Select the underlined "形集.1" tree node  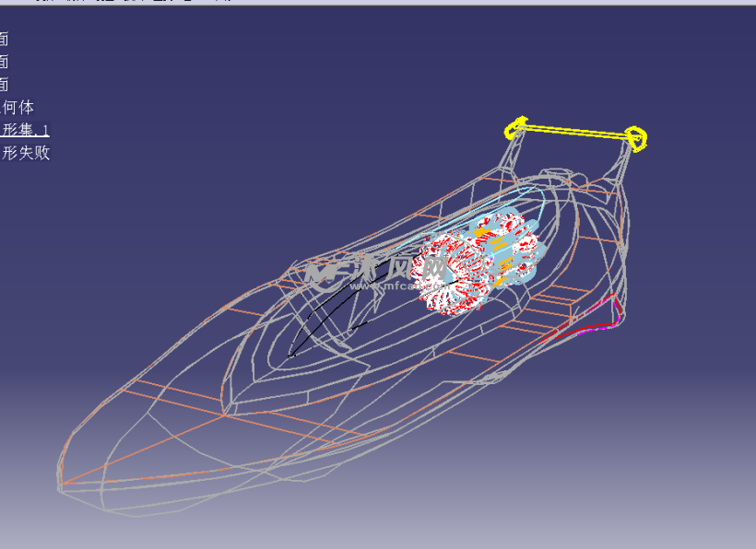point(25,130)
